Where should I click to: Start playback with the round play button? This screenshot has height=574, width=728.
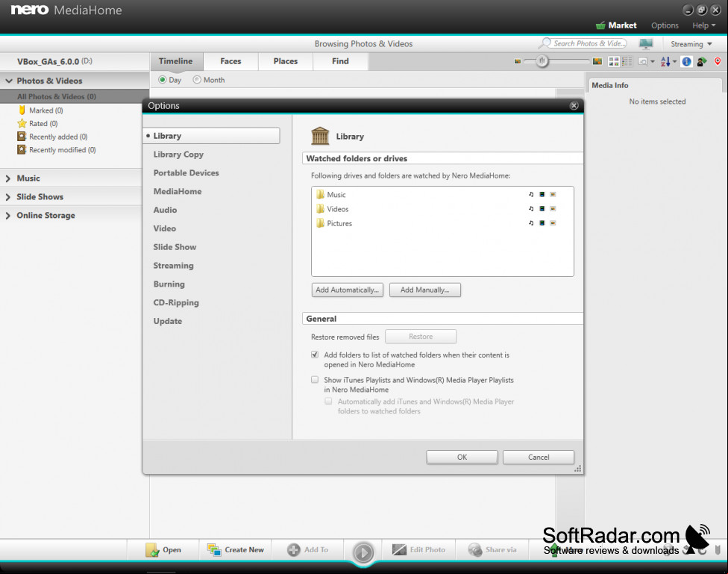(x=363, y=552)
